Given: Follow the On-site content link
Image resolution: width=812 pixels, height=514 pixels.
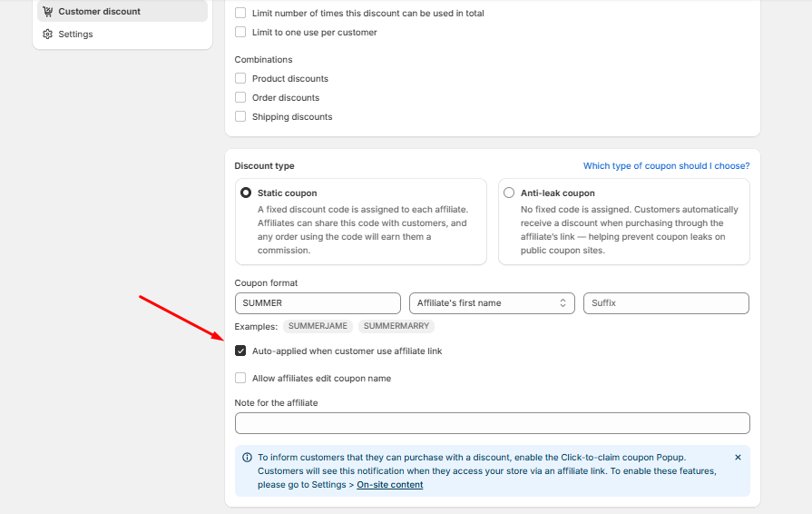Looking at the screenshot, I should (x=389, y=485).
